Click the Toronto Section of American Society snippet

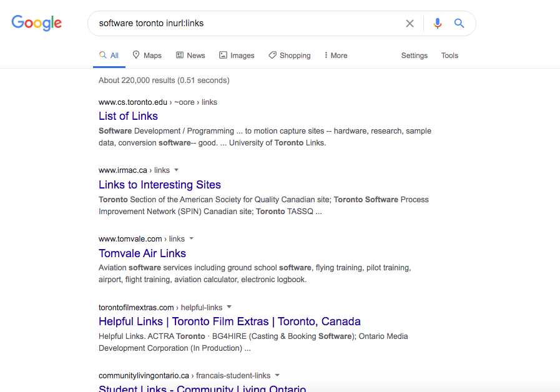click(x=263, y=205)
